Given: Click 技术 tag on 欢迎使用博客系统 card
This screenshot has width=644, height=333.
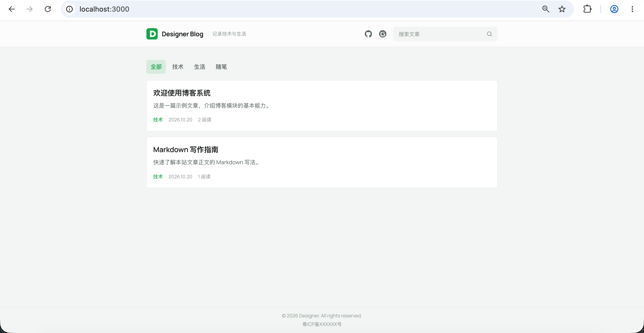Looking at the screenshot, I should coord(158,120).
